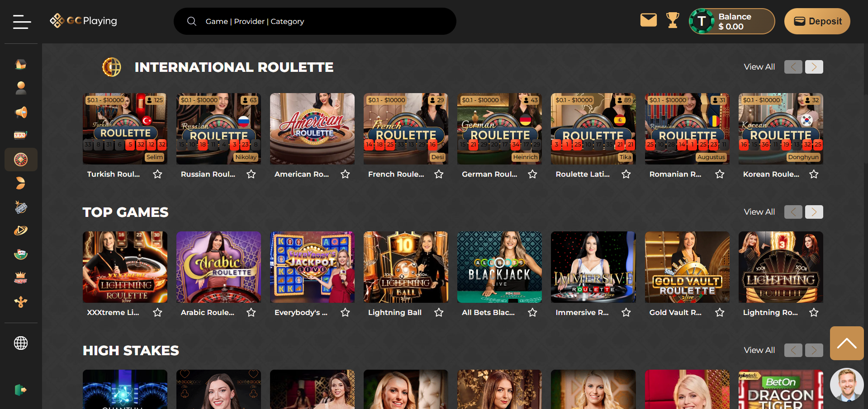Click the Game Provider Category search field
868x409 pixels.
(x=315, y=21)
